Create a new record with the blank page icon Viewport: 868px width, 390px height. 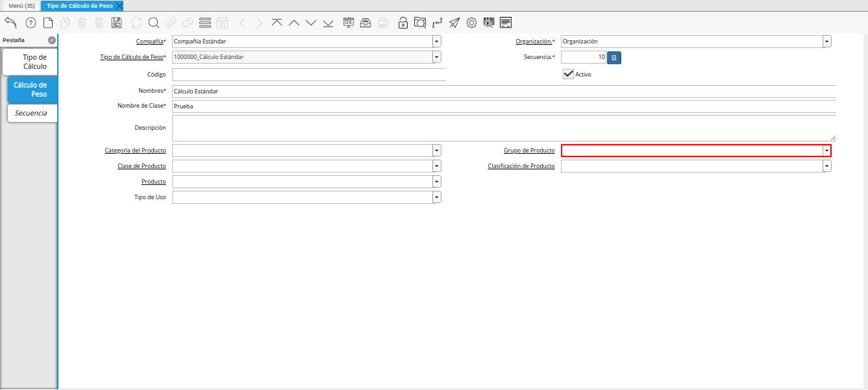coord(48,23)
